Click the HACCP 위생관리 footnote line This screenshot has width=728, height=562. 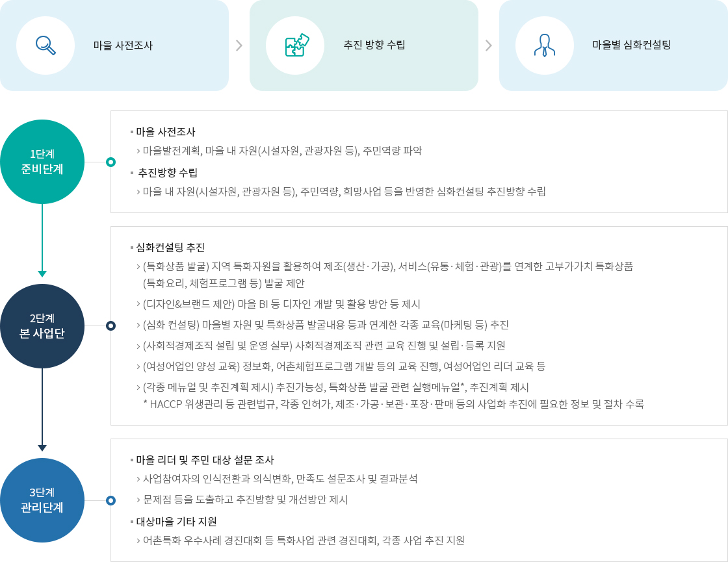tap(394, 404)
